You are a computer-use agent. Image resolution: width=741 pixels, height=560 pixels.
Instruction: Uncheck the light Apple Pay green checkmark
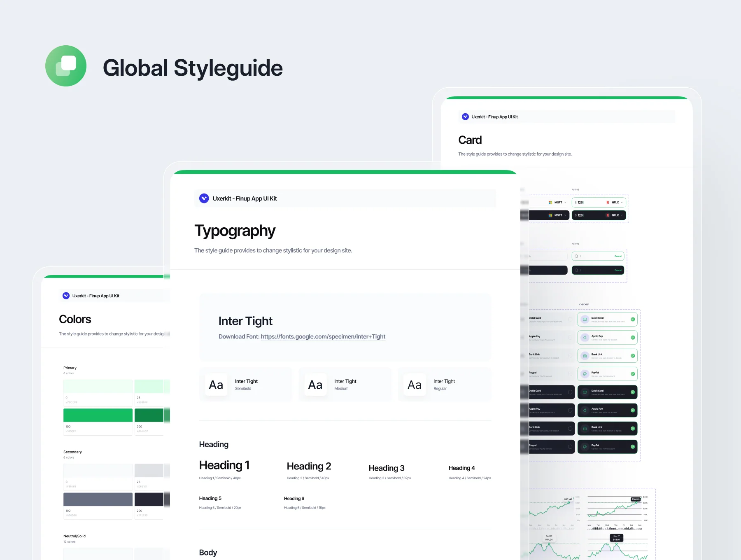pyautogui.click(x=633, y=338)
